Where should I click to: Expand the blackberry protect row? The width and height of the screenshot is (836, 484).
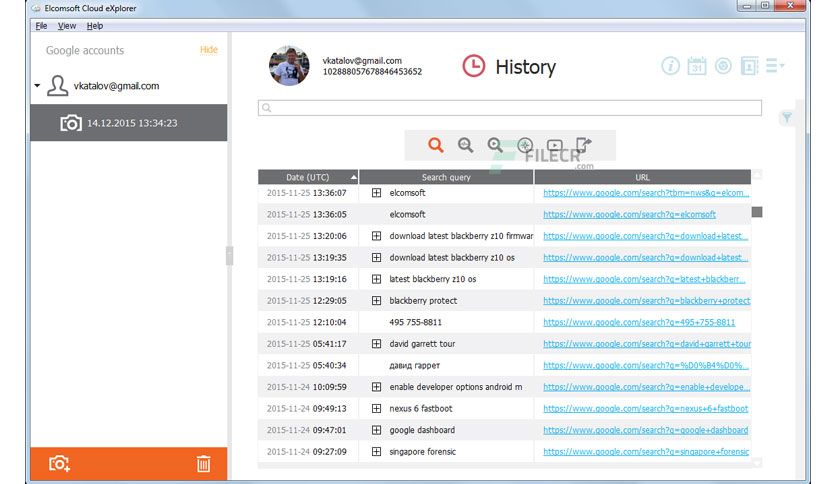(376, 301)
